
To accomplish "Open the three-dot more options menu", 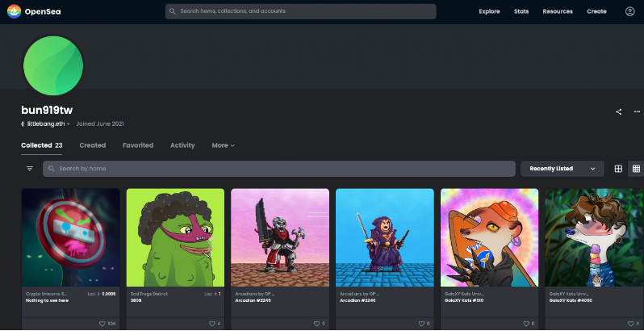I will (637, 111).
